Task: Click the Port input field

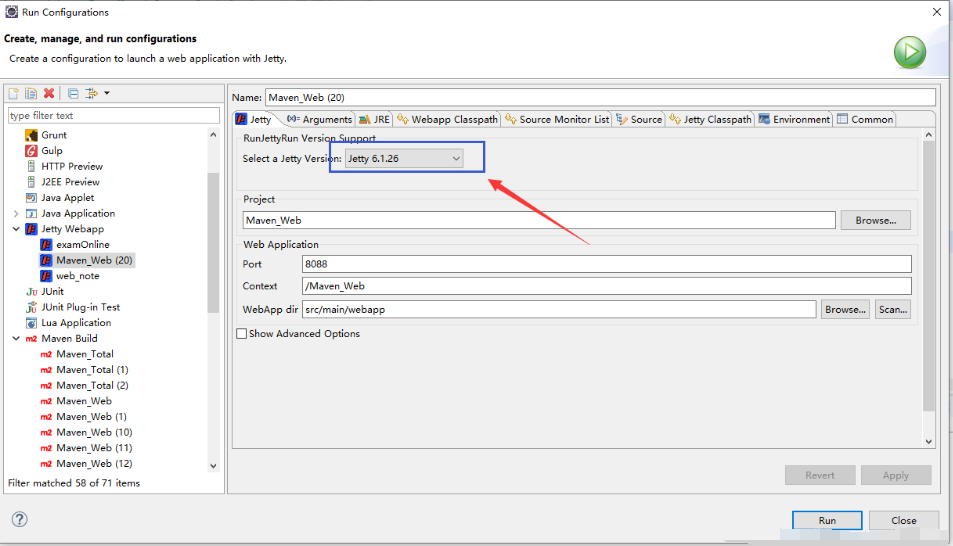Action: pyautogui.click(x=606, y=264)
